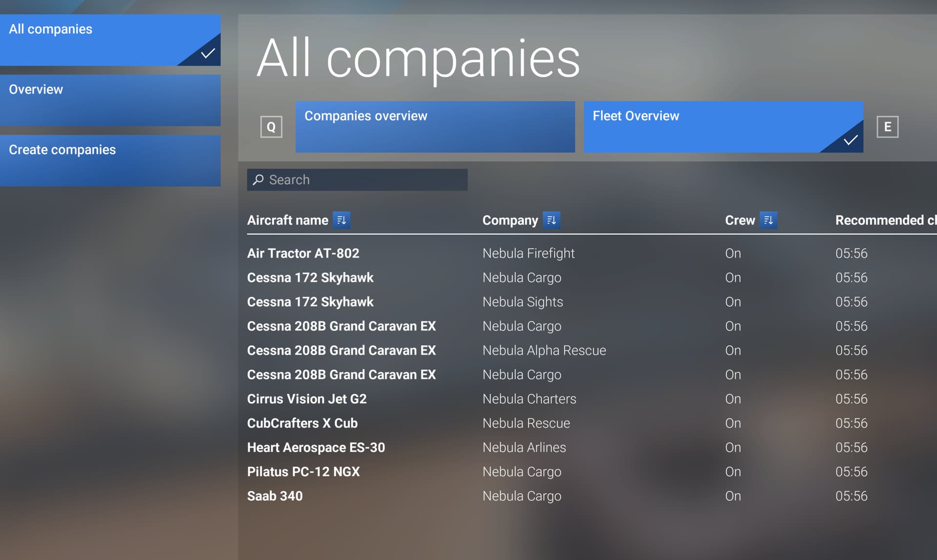Click the checkmark on the Fleet Overview tab
The image size is (937, 560).
tap(850, 140)
